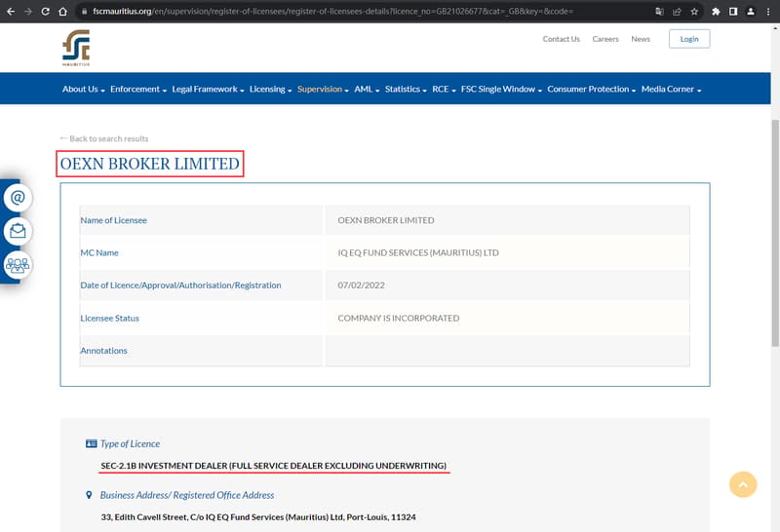The height and width of the screenshot is (532, 780).
Task: Expand the About Us dropdown menu
Action: click(84, 89)
